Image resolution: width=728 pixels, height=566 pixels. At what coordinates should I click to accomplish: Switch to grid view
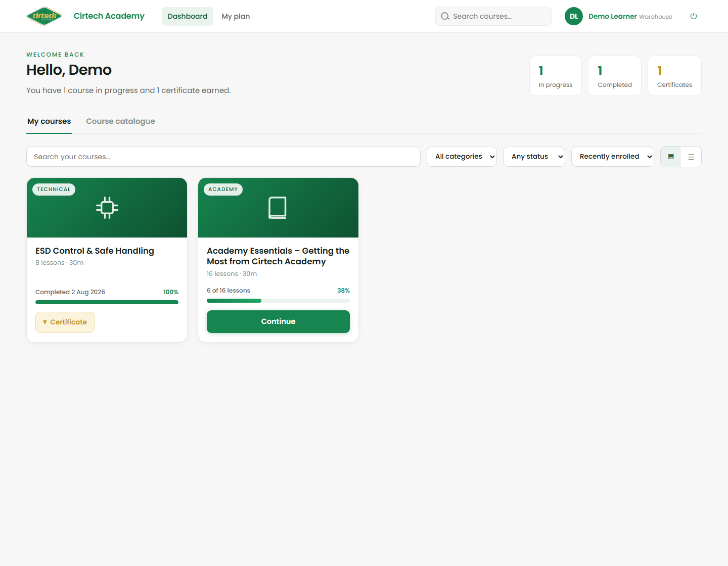point(671,157)
